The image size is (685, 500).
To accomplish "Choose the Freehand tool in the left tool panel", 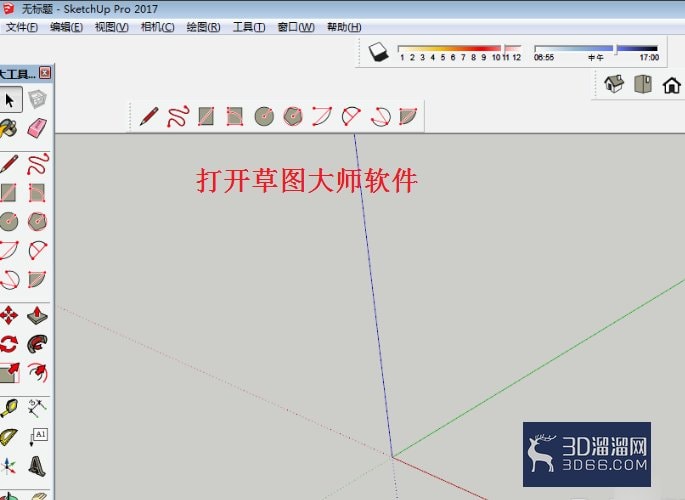I will pos(38,164).
